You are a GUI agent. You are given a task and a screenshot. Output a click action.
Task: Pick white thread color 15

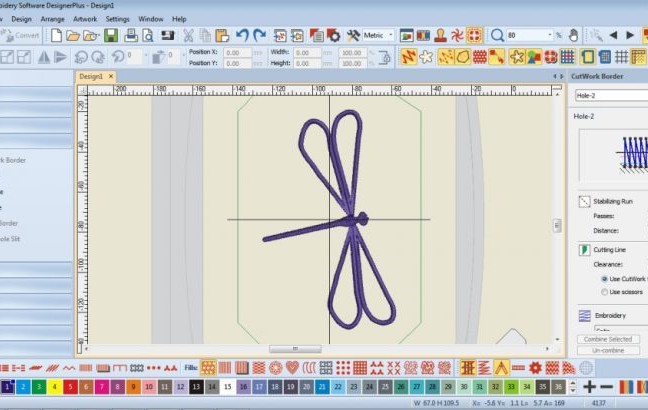click(227, 387)
